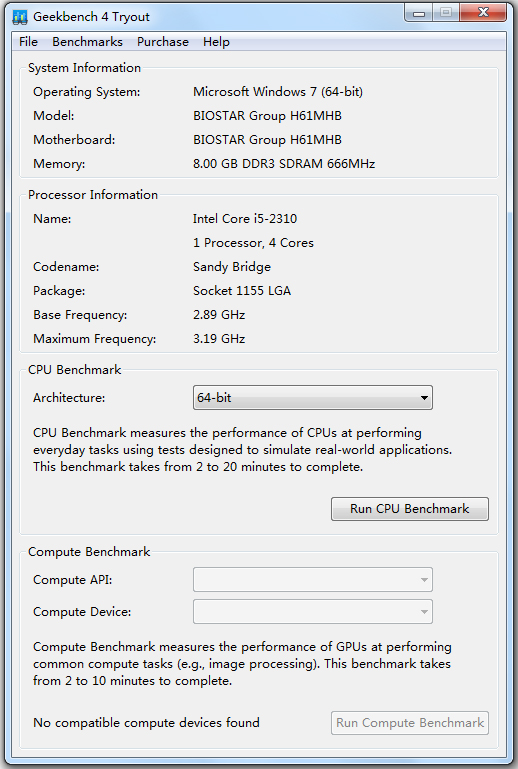
Task: Open the Compute Device dropdown
Action: [313, 612]
